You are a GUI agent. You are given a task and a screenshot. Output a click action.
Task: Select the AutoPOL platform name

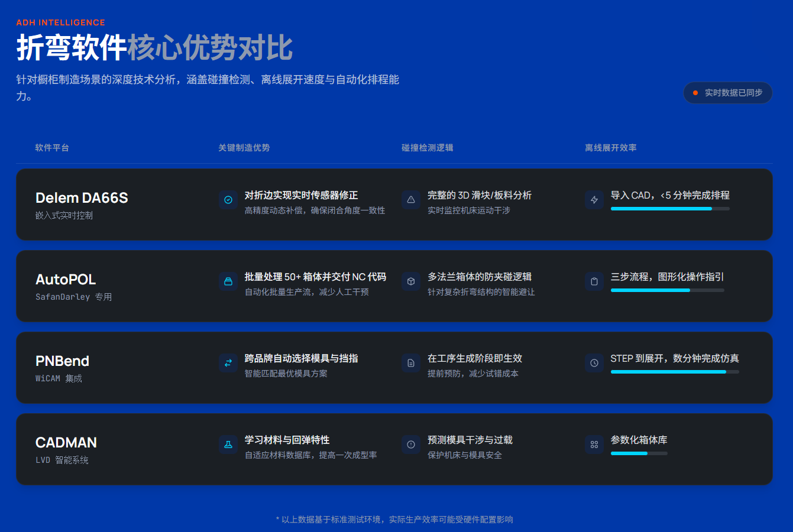tap(66, 280)
